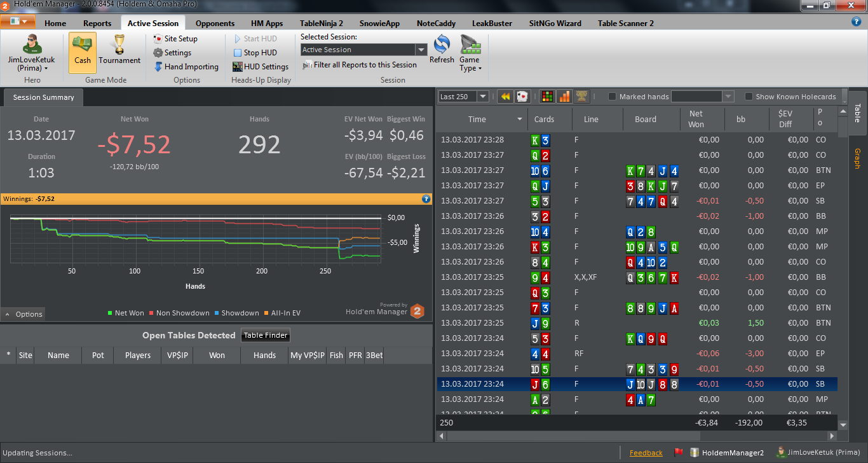The height and width of the screenshot is (463, 868).
Task: Open the Table Scanner 2 tab
Action: [x=625, y=24]
